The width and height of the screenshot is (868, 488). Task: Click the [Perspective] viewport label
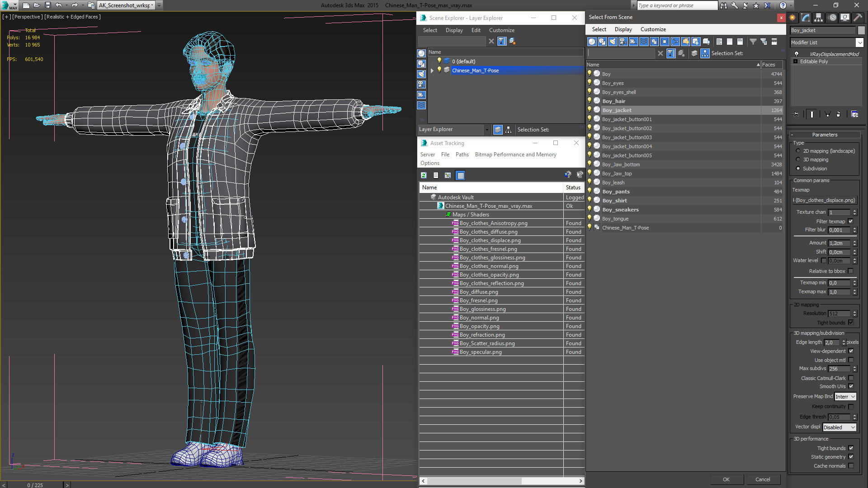pos(27,17)
